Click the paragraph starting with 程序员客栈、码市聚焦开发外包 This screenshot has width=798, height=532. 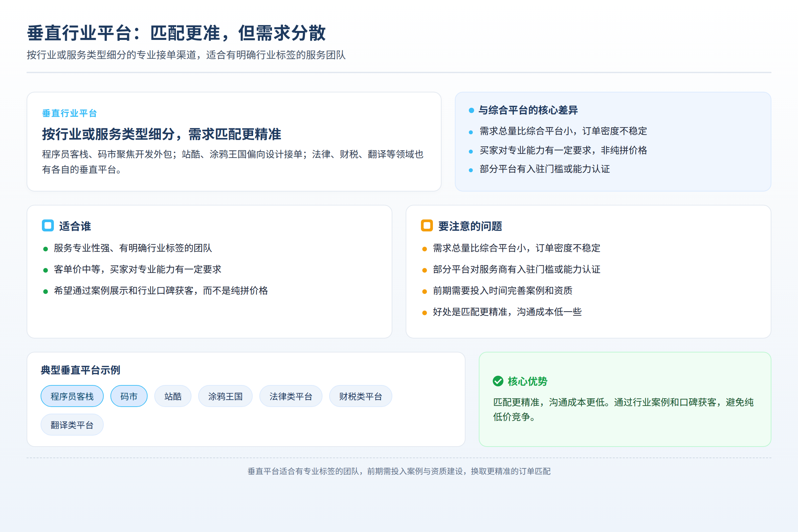pyautogui.click(x=233, y=162)
